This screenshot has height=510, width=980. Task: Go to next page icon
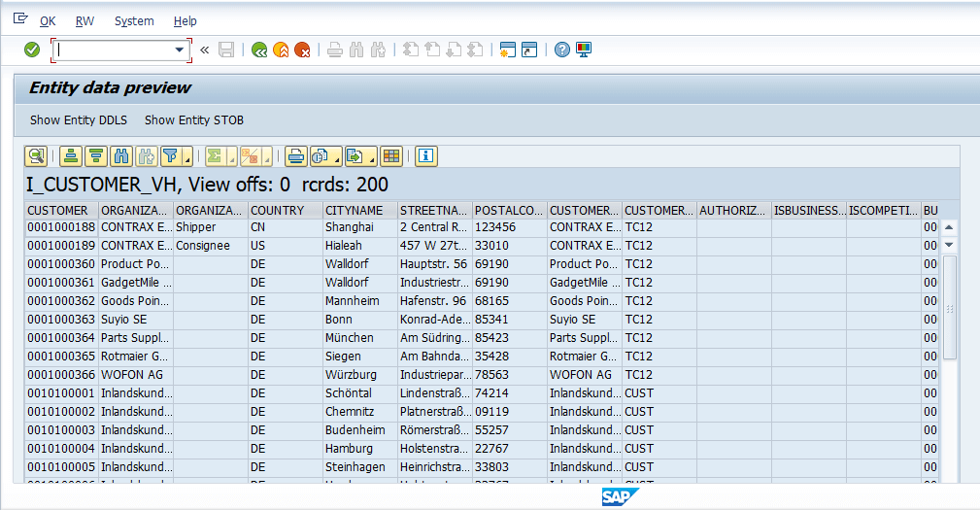454,50
